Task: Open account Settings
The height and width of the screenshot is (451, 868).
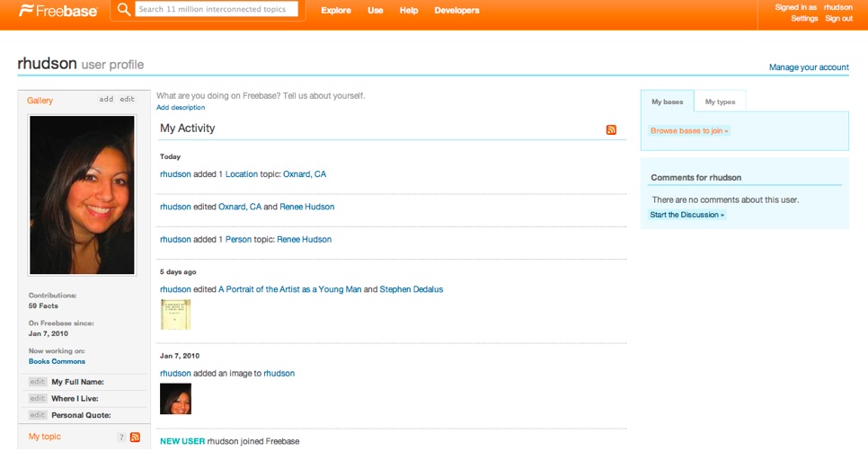Action: pos(804,18)
